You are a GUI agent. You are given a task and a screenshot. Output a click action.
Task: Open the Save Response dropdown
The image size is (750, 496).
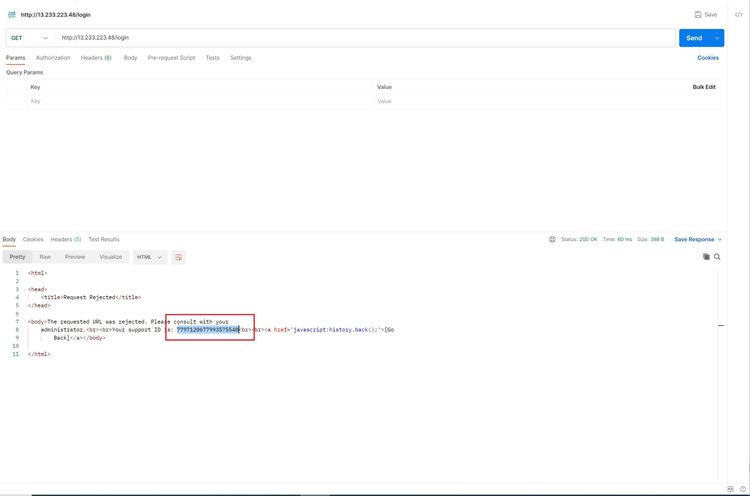tap(698, 240)
